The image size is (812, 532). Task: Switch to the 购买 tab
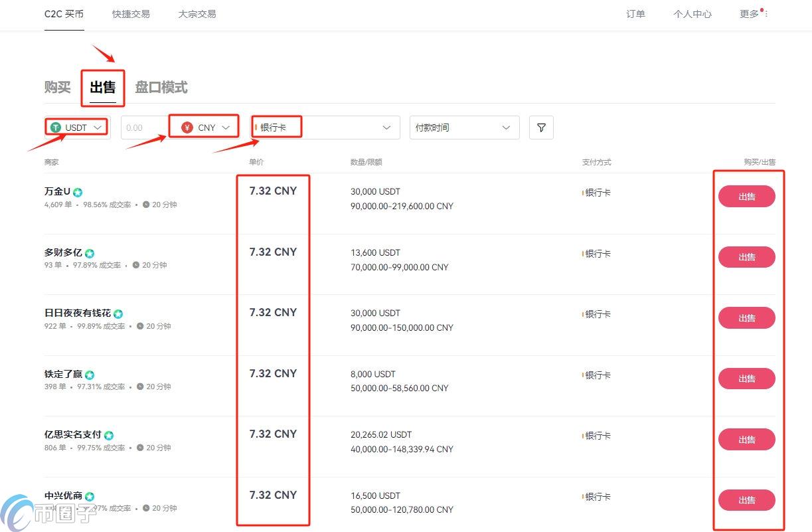56,86
